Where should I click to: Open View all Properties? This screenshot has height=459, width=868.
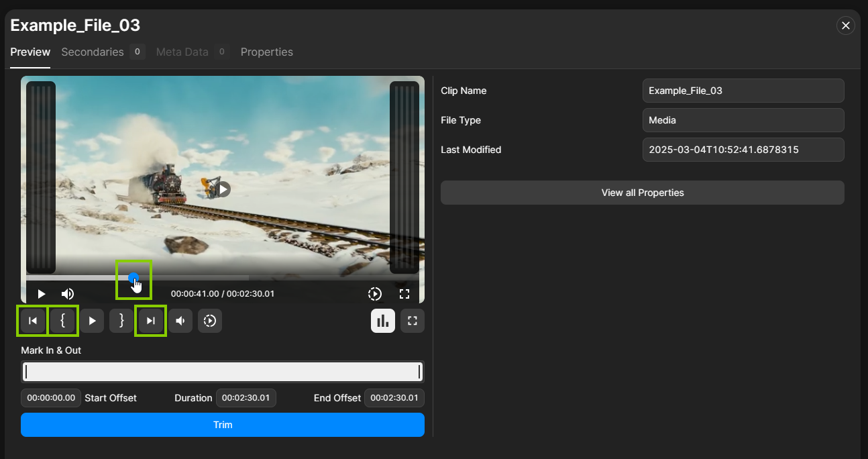(642, 193)
